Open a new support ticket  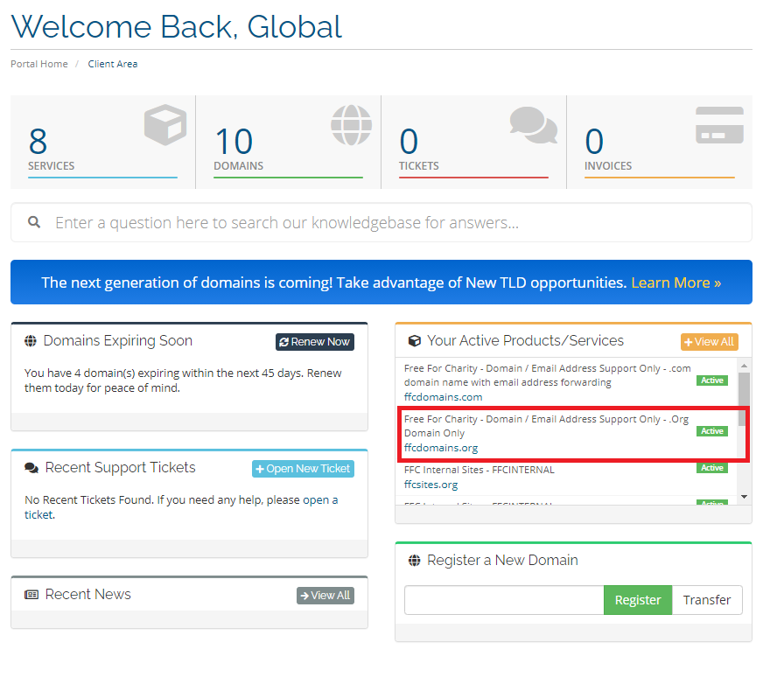[x=303, y=468]
